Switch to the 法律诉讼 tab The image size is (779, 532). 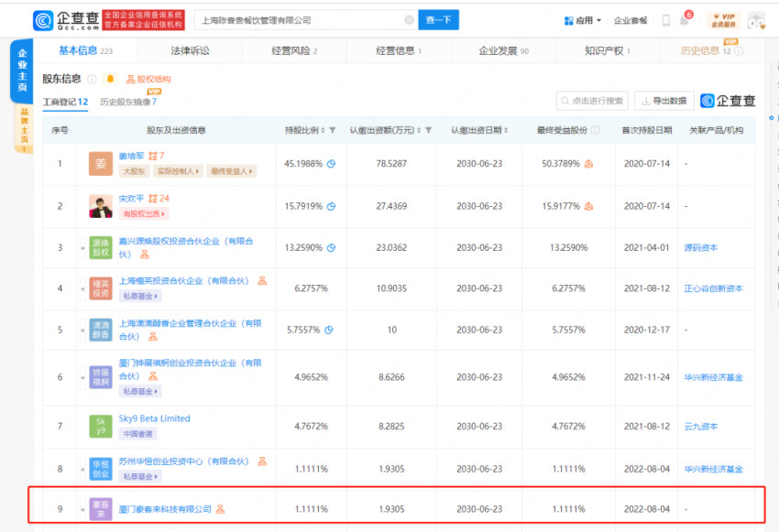(190, 51)
